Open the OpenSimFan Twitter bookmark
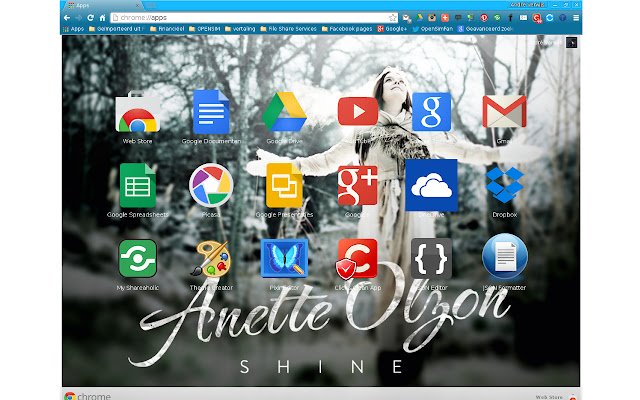Screen dimensions: 640x400 [433, 29]
